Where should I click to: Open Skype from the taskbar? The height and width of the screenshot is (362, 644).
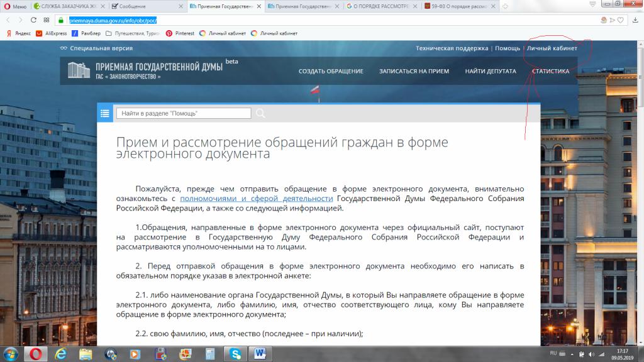pyautogui.click(x=235, y=353)
